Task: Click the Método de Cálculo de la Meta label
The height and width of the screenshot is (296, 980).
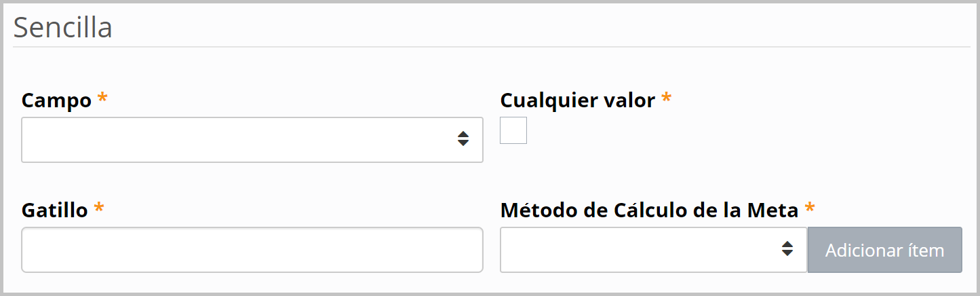Action: coord(649,210)
